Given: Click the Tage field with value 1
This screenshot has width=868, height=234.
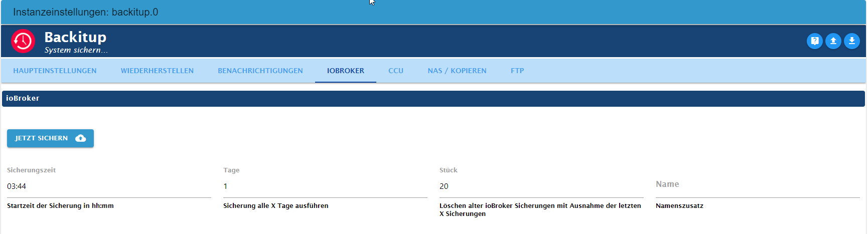Looking at the screenshot, I should [325, 186].
